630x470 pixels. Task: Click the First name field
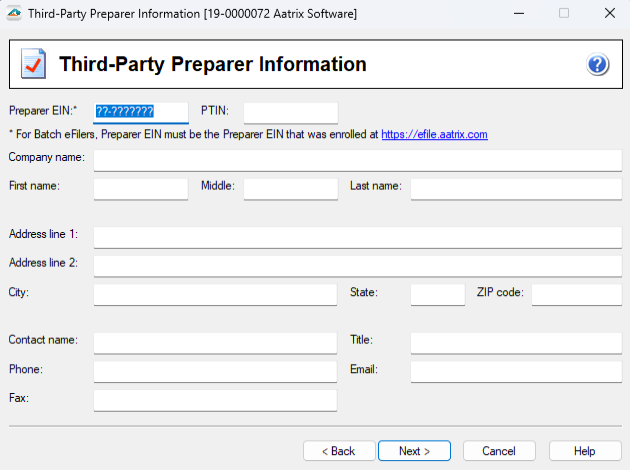point(140,189)
